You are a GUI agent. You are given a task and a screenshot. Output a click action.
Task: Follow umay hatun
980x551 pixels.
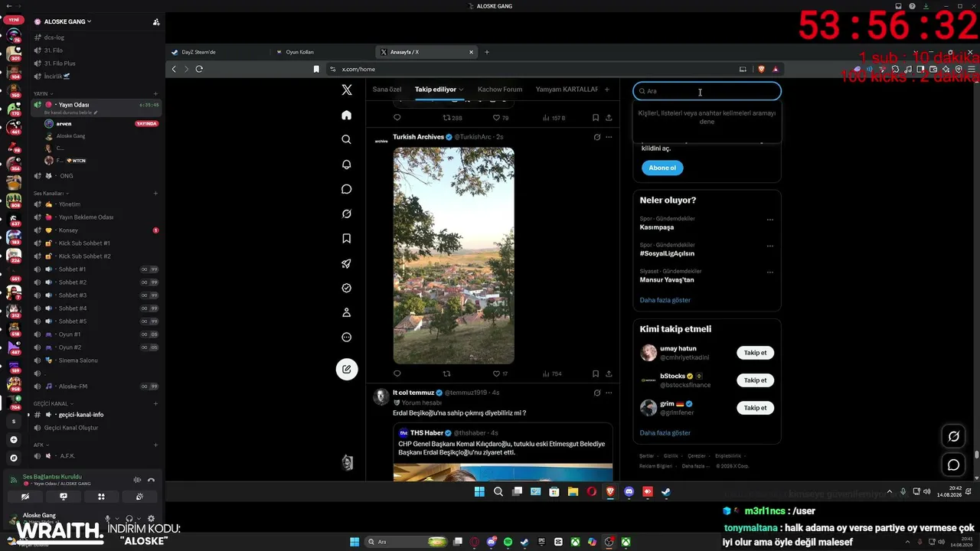click(x=755, y=353)
